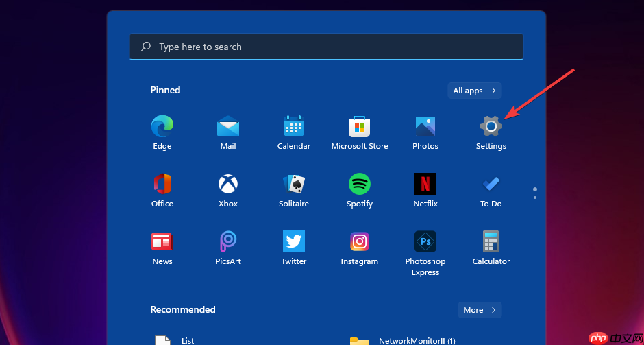Screen dimensions: 644x345
Task: Open the Settings gear icon
Action: [491, 126]
